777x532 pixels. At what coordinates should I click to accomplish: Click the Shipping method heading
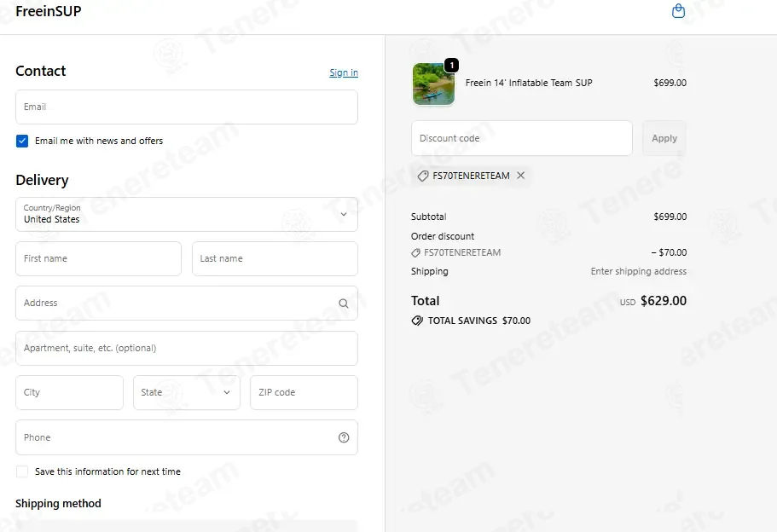tap(59, 503)
